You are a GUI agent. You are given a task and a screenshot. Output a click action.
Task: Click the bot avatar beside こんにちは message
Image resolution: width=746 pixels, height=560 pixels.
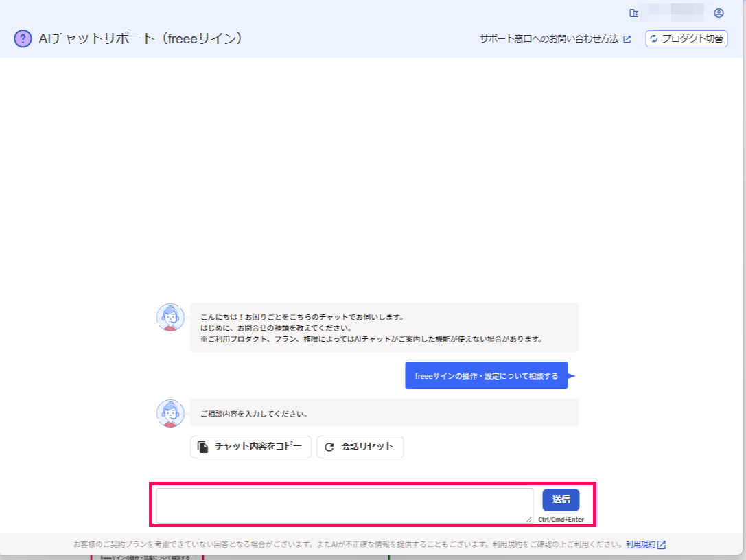tap(170, 317)
